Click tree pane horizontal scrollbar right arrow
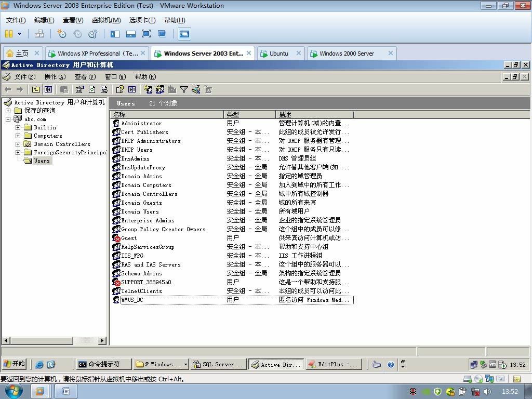This screenshot has height=399, width=532. click(102, 340)
